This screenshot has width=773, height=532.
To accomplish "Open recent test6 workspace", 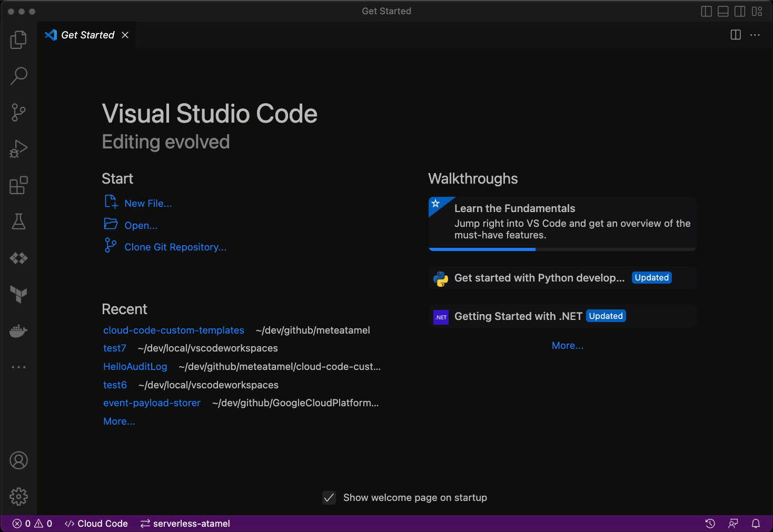I will click(115, 385).
